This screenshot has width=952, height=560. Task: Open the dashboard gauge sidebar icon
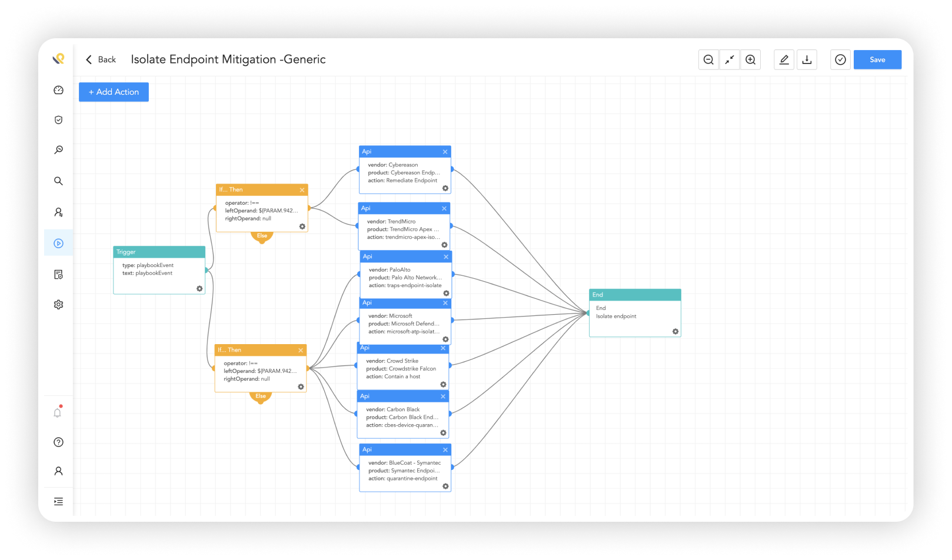pos(58,90)
